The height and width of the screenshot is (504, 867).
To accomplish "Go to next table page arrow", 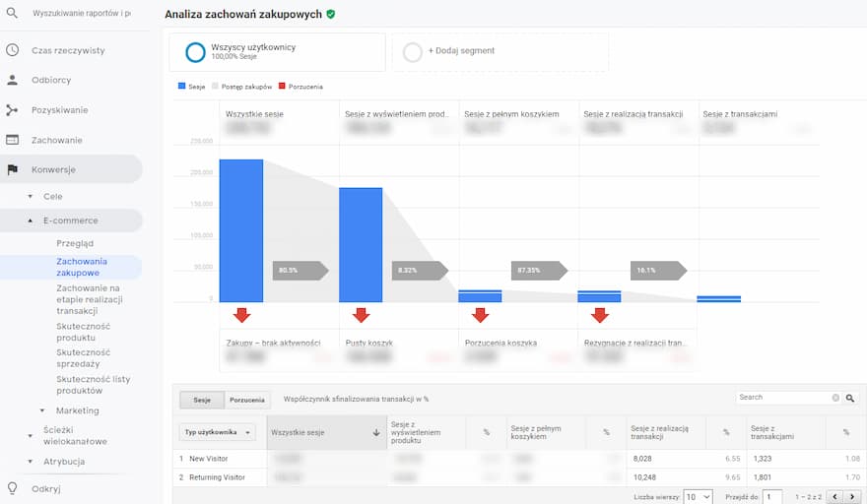I will coord(852,497).
